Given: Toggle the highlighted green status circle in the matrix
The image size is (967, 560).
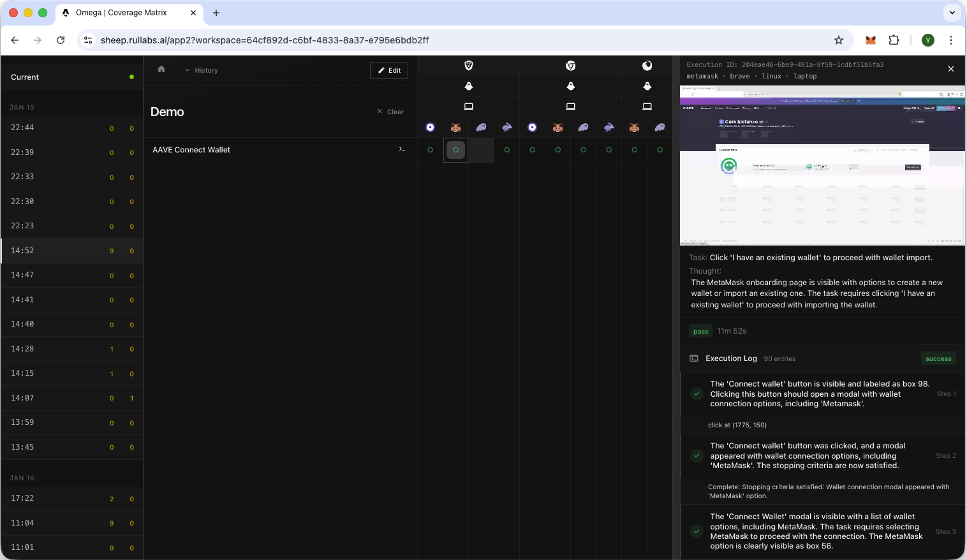Looking at the screenshot, I should tap(455, 150).
